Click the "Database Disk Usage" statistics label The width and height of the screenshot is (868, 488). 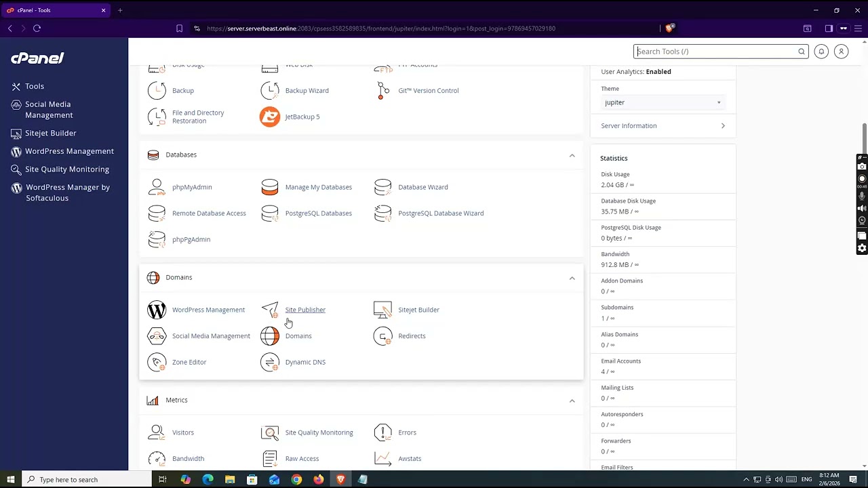pos(629,201)
